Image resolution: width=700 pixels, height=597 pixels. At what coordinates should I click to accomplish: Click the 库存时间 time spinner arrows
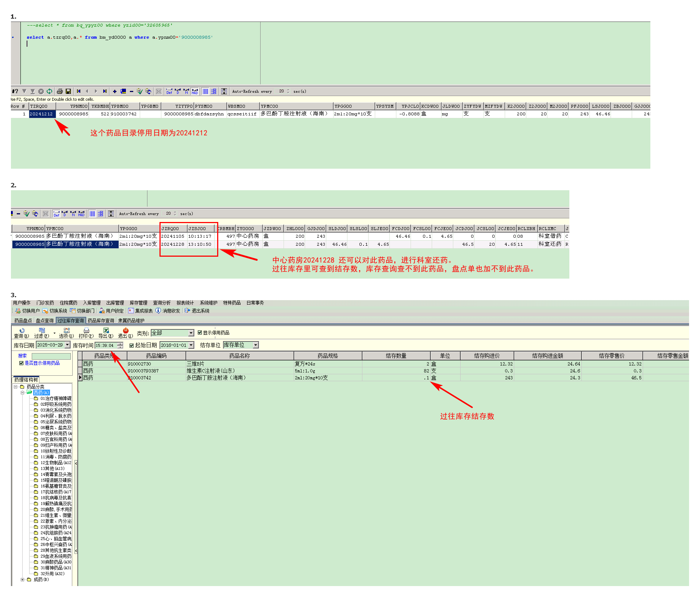120,345
